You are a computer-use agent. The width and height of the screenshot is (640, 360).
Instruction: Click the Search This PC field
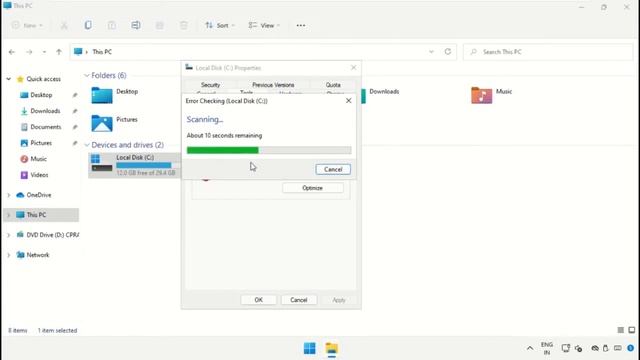tap(548, 52)
